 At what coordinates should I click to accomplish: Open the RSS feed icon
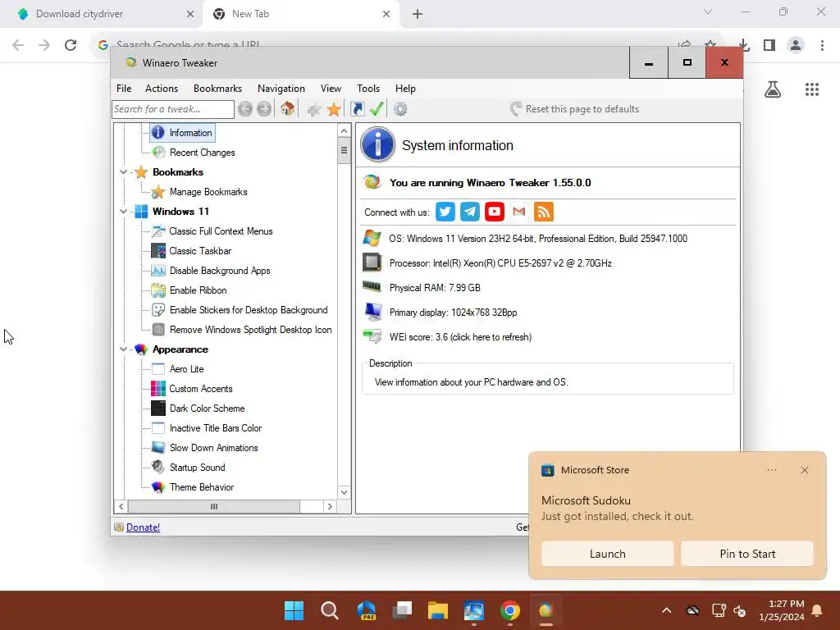(544, 212)
